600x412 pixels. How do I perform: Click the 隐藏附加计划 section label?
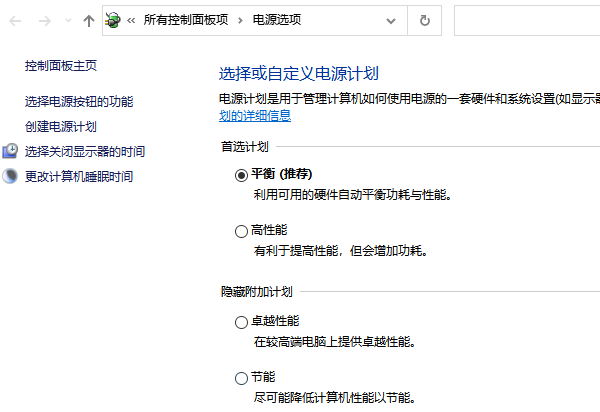(257, 292)
